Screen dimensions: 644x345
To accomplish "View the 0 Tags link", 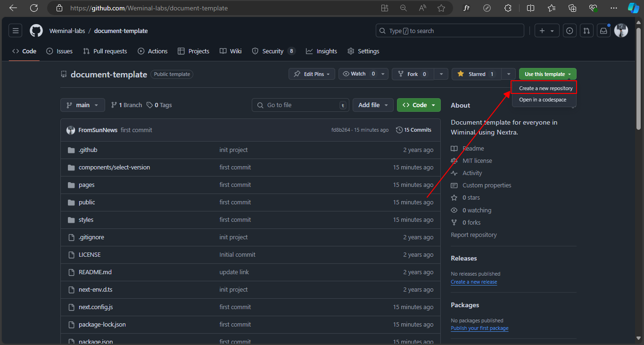I will pyautogui.click(x=159, y=105).
